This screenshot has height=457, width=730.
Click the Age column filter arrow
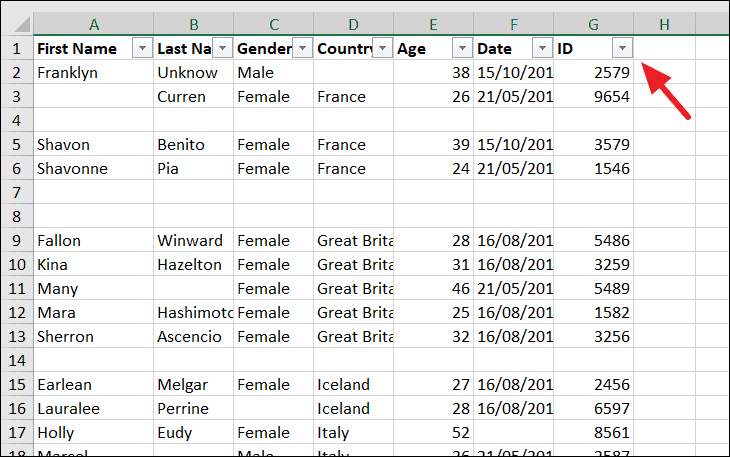(462, 48)
